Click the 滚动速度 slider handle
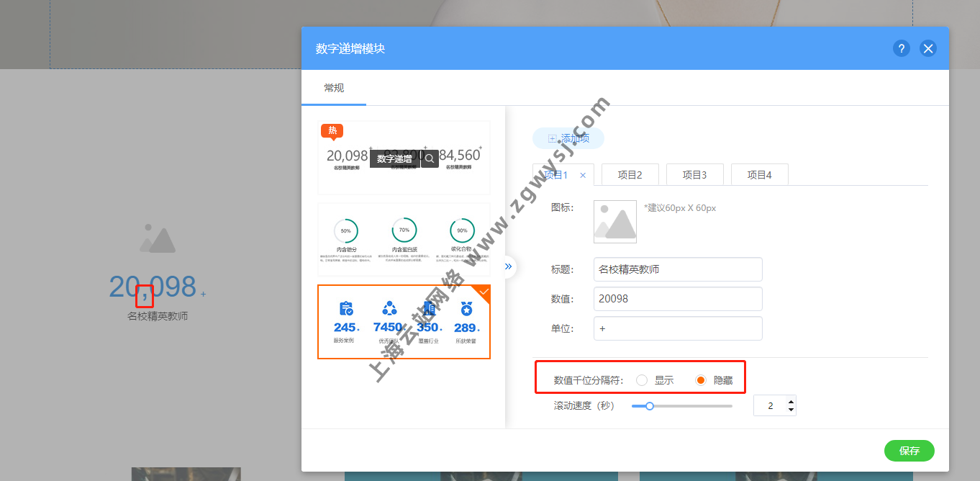The image size is (980, 481). [650, 406]
